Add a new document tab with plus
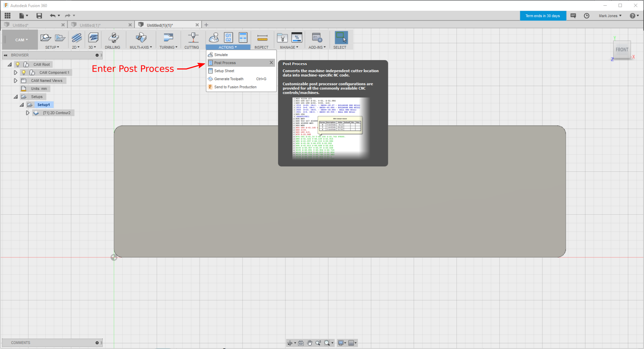This screenshot has width=644, height=349. pos(206,25)
